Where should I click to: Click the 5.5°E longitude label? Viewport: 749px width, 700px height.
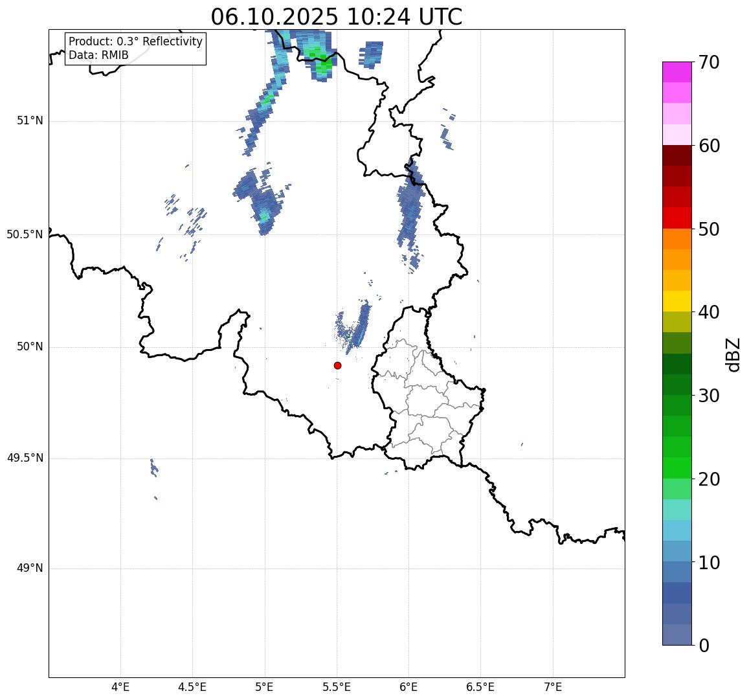(x=336, y=688)
